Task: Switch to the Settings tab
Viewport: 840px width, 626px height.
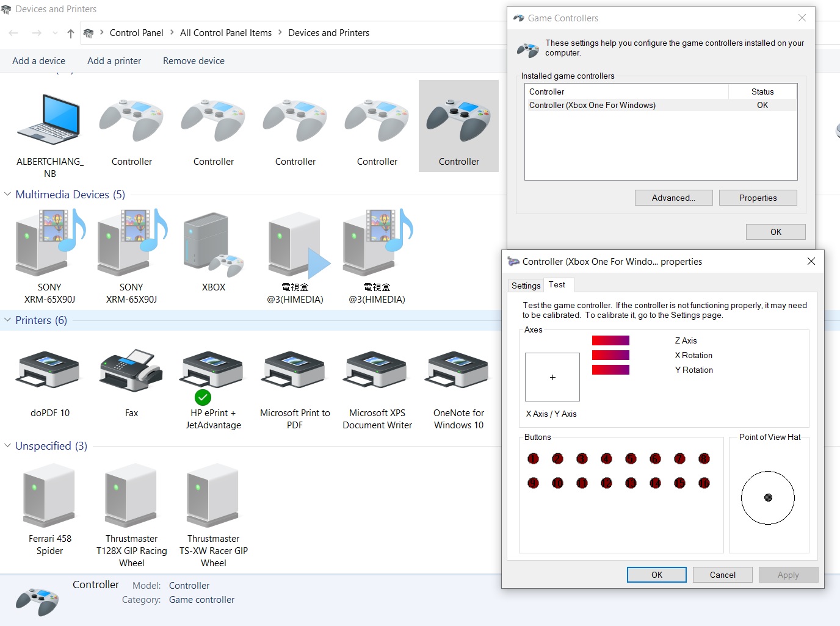Action: (526, 286)
